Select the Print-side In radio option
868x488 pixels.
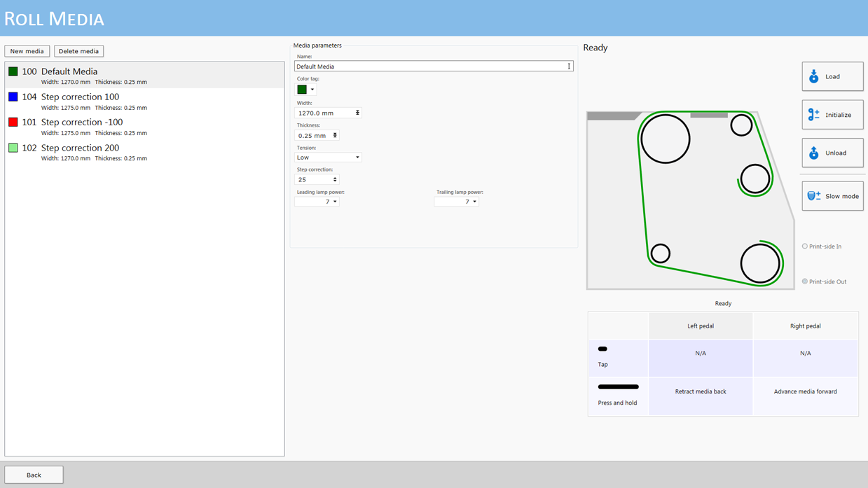click(805, 246)
